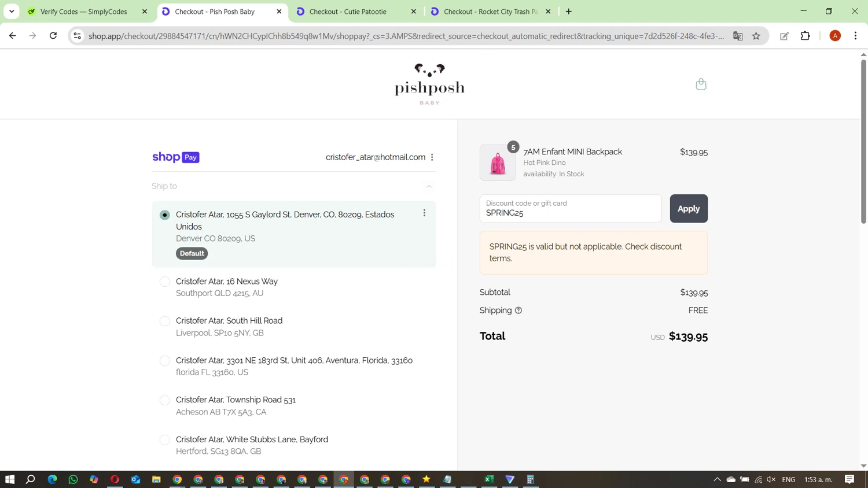Image resolution: width=868 pixels, height=488 pixels.
Task: Switch to Verify Codes SimplyCodes tab
Action: click(84, 12)
